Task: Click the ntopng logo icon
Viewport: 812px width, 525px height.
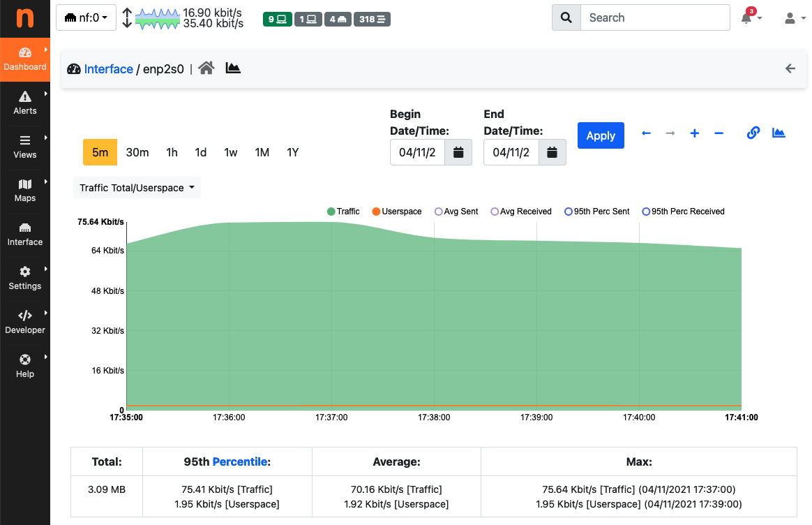Action: 25,18
